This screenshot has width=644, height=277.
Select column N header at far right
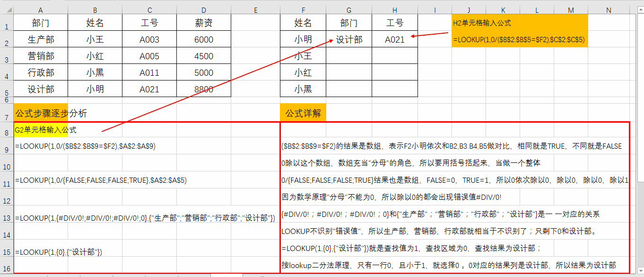pyautogui.click(x=609, y=9)
